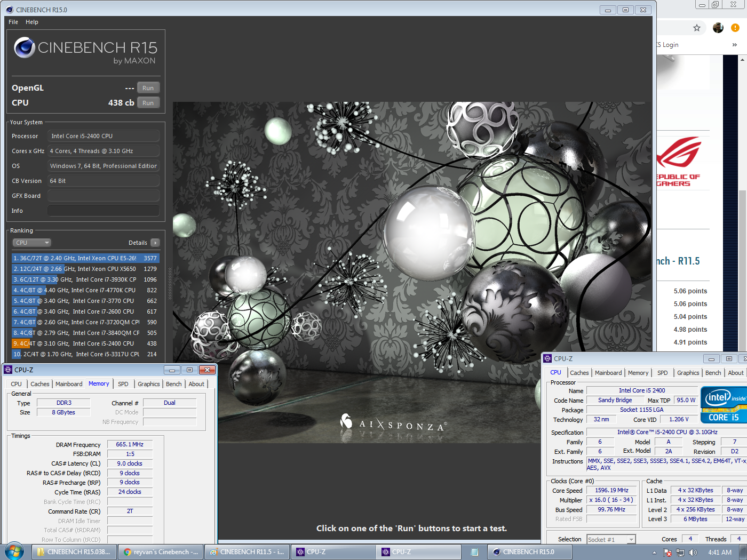The width and height of the screenshot is (747, 560).
Task: Switch to Bench tab in left CPU-Z window
Action: pyautogui.click(x=174, y=384)
